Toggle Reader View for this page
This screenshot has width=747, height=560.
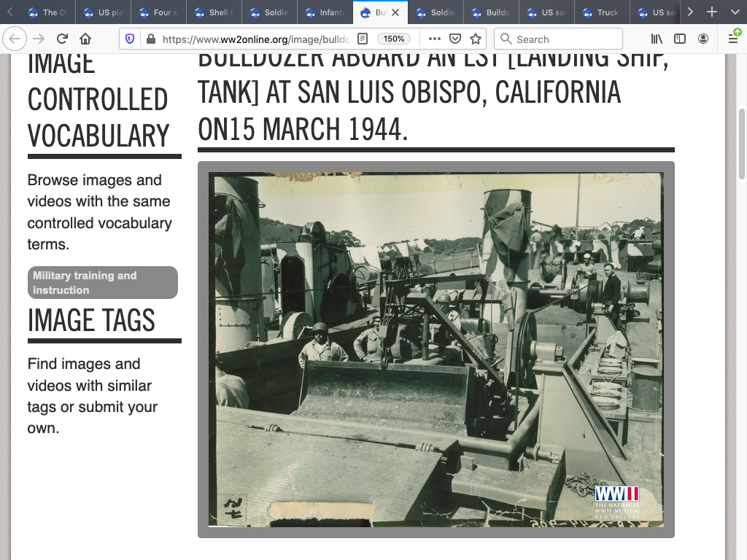pyautogui.click(x=363, y=39)
